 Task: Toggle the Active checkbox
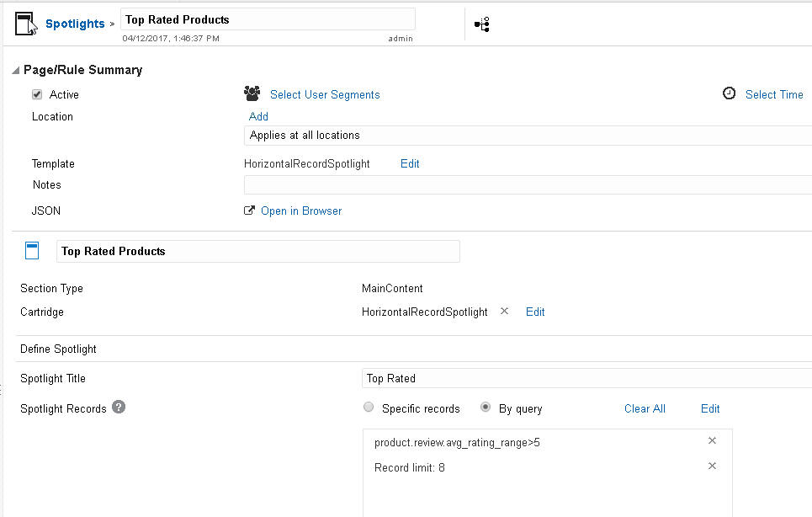pyautogui.click(x=37, y=94)
